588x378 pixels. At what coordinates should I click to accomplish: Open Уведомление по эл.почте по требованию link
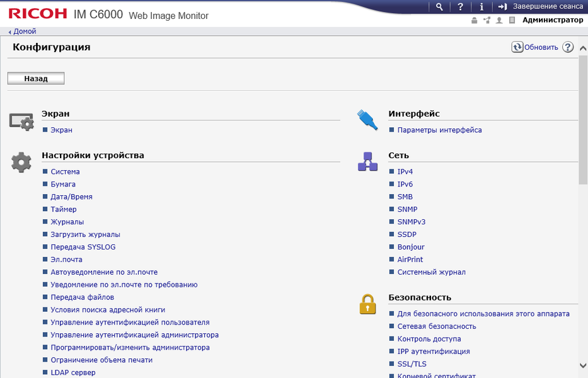tap(124, 285)
